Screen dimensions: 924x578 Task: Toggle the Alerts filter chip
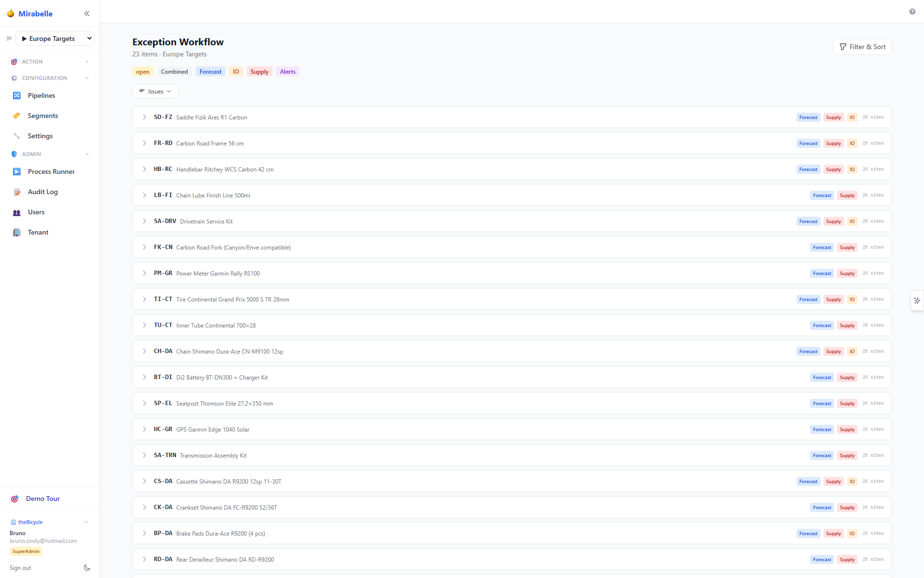coord(288,72)
